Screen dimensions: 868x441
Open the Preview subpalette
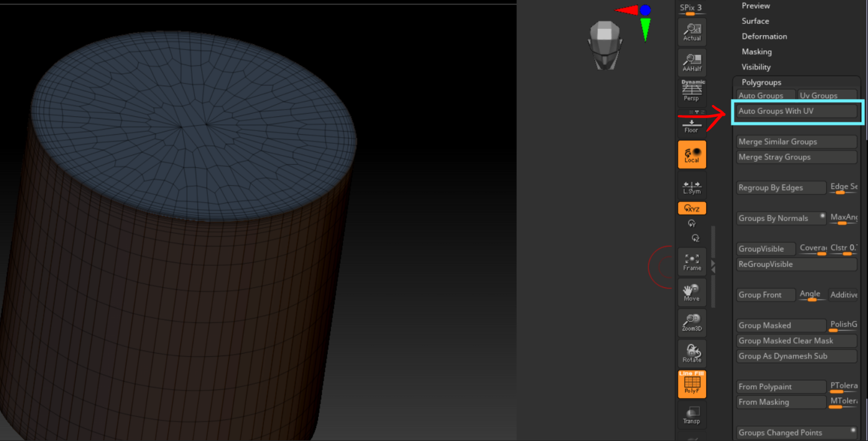pos(755,6)
